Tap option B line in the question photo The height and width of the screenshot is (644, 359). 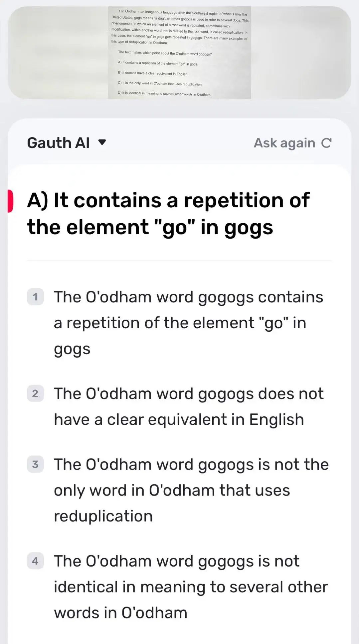pyautogui.click(x=153, y=73)
